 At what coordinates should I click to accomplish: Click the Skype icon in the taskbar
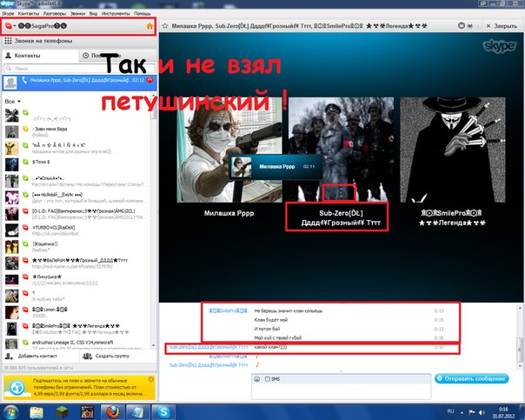pyautogui.click(x=163, y=410)
